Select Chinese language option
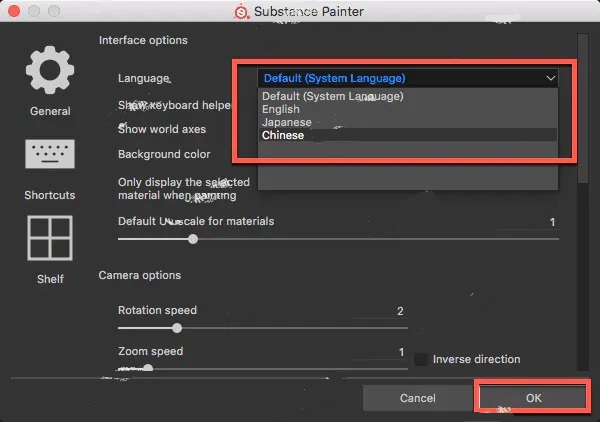Screen dimensions: 600x422 pyautogui.click(x=283, y=135)
